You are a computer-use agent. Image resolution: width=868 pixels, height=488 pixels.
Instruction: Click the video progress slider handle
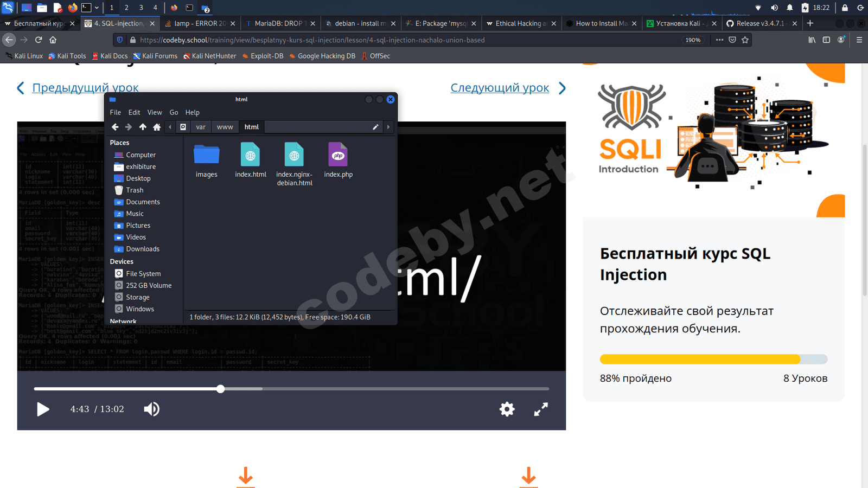[x=220, y=389]
